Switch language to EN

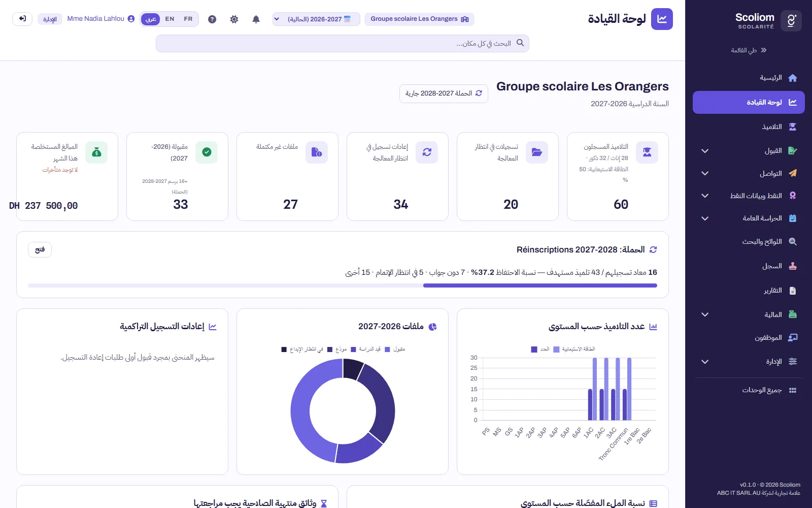(x=170, y=19)
